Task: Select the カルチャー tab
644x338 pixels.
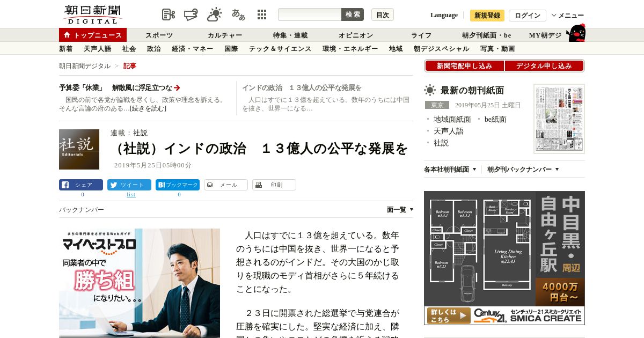Action: (x=225, y=35)
